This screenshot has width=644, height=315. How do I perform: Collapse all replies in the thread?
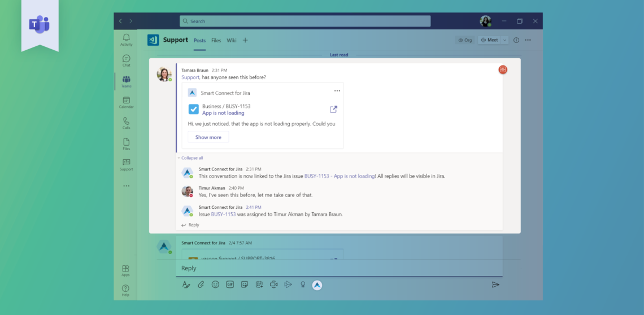[192, 158]
